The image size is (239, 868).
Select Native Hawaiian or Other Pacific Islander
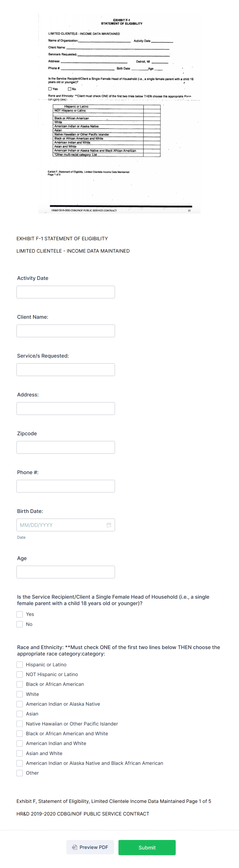pos(19,723)
